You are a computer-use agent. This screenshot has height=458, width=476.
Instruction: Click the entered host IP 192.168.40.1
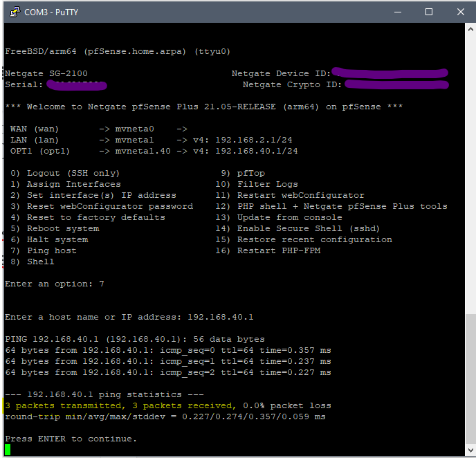(220, 317)
